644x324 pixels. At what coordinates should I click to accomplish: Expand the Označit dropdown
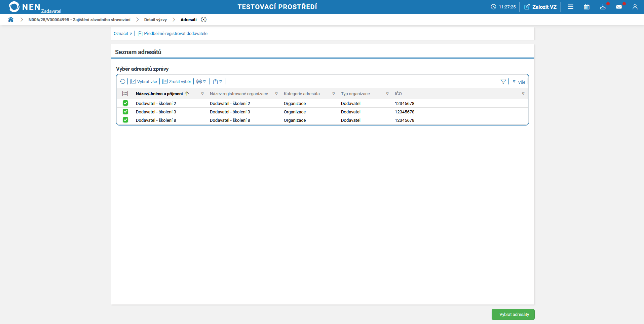[123, 34]
